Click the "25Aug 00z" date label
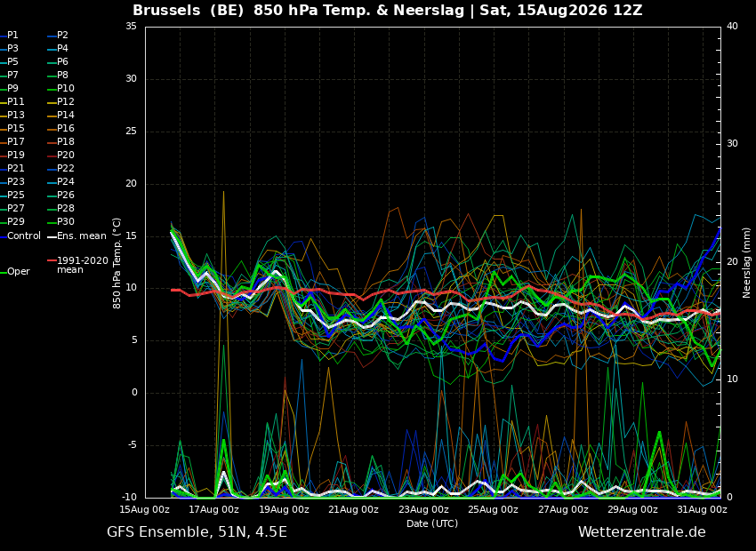 (x=494, y=509)
